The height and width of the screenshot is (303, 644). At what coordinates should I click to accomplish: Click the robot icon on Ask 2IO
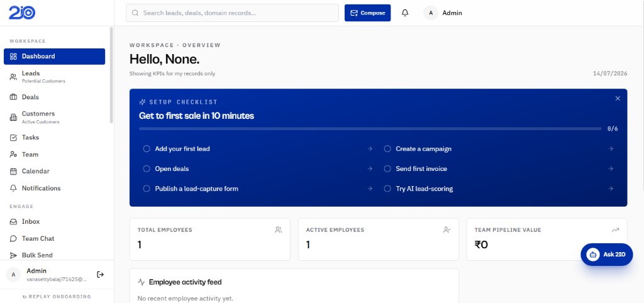[x=593, y=255]
